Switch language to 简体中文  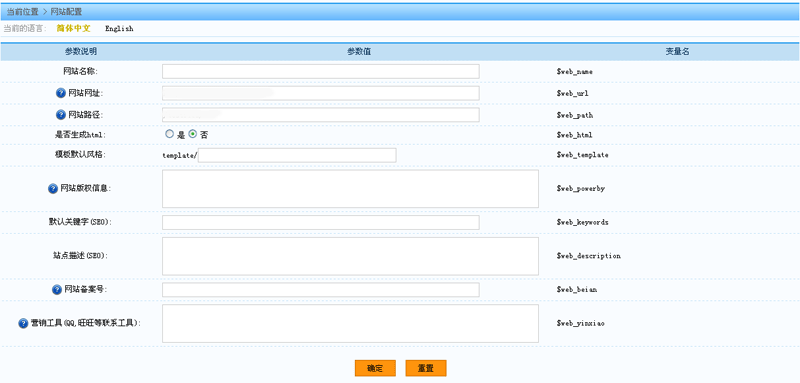click(73, 29)
